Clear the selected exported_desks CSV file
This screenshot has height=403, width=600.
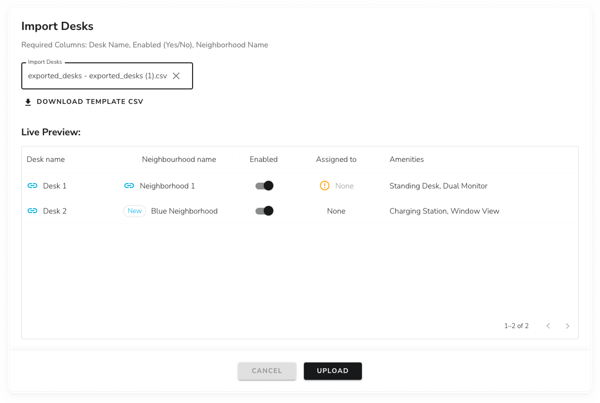176,76
